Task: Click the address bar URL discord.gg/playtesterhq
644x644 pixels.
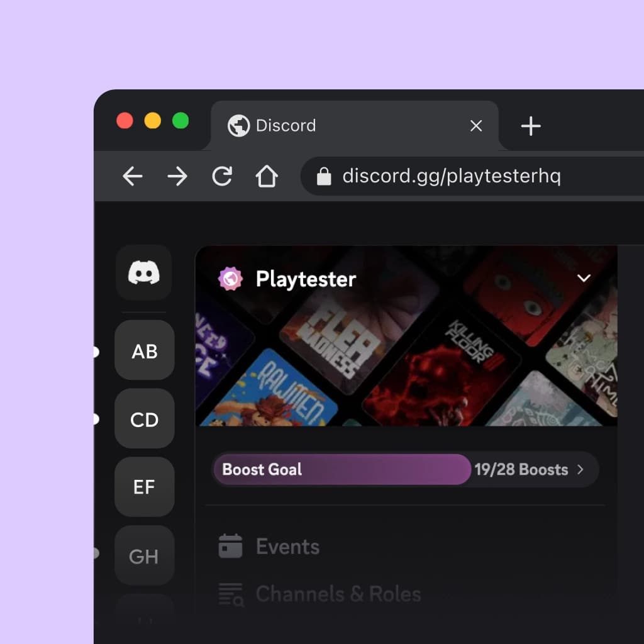Action: click(453, 175)
